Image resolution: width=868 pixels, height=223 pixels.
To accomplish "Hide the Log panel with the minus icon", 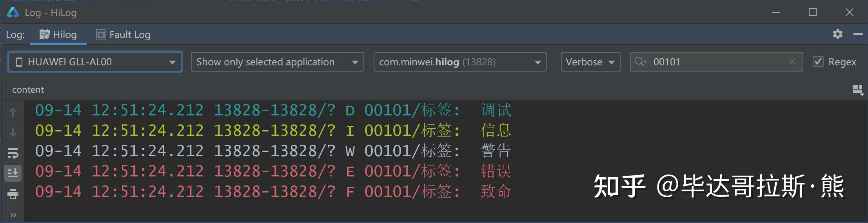I will 858,34.
